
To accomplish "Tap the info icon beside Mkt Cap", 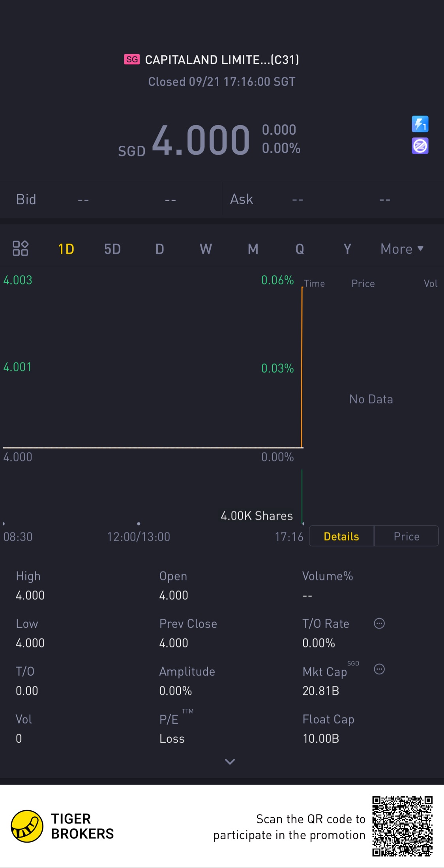I will pos(379,669).
